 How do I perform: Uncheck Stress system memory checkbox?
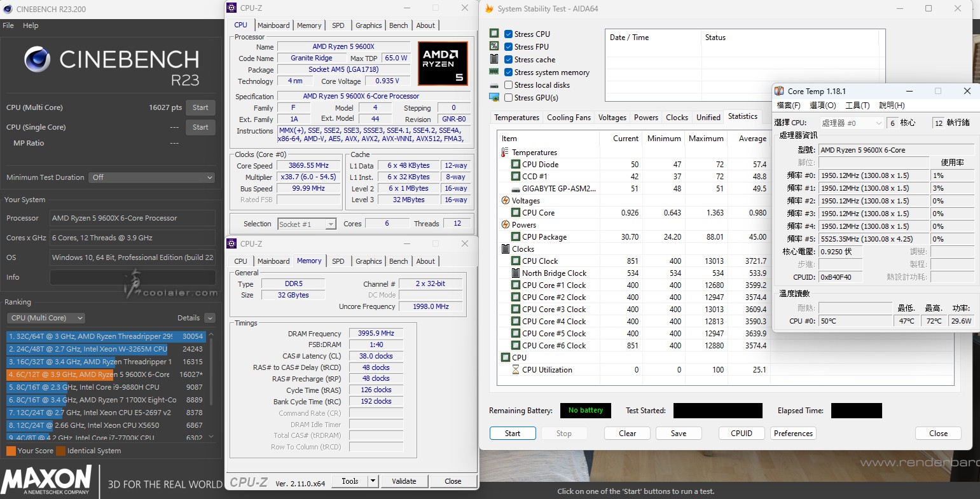click(508, 72)
